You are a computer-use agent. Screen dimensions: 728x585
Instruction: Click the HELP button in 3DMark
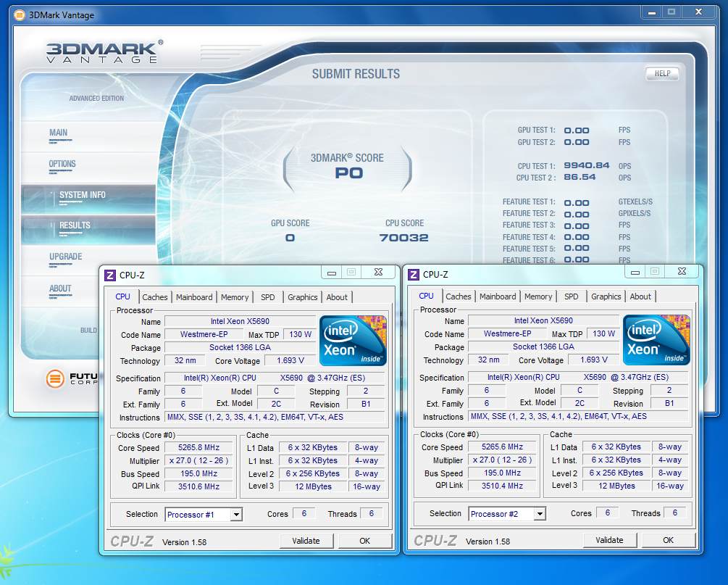coord(663,73)
